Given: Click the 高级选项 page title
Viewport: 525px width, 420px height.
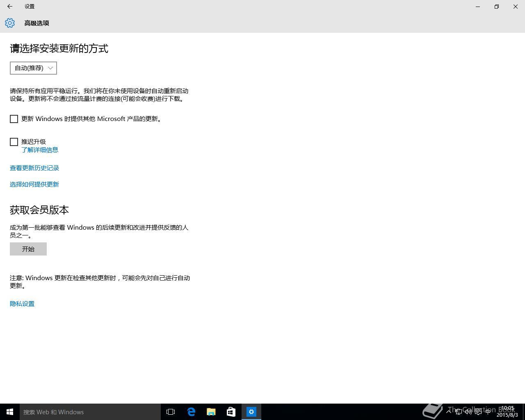Looking at the screenshot, I should click(37, 23).
